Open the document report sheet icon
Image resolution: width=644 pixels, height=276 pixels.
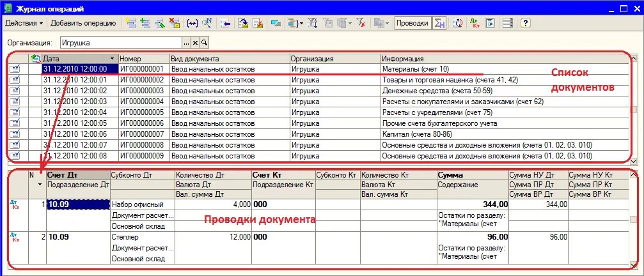(x=490, y=24)
